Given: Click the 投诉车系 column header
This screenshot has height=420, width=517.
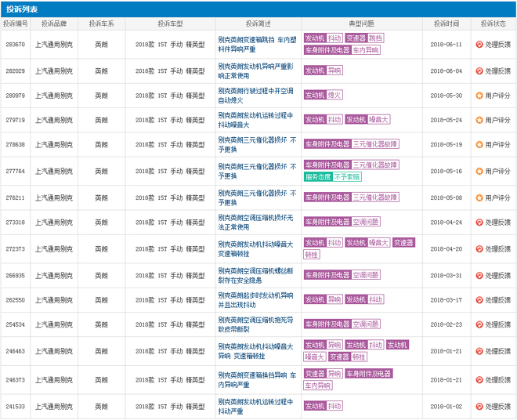Looking at the screenshot, I should 101,24.
